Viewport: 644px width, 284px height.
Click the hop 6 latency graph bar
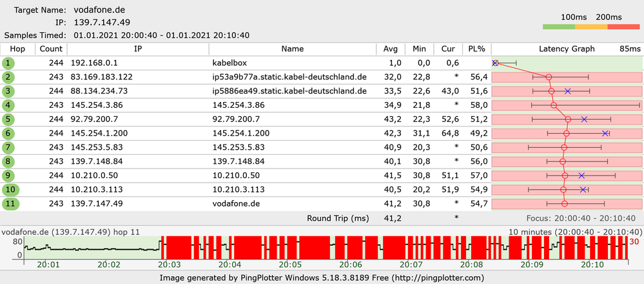[567, 134]
